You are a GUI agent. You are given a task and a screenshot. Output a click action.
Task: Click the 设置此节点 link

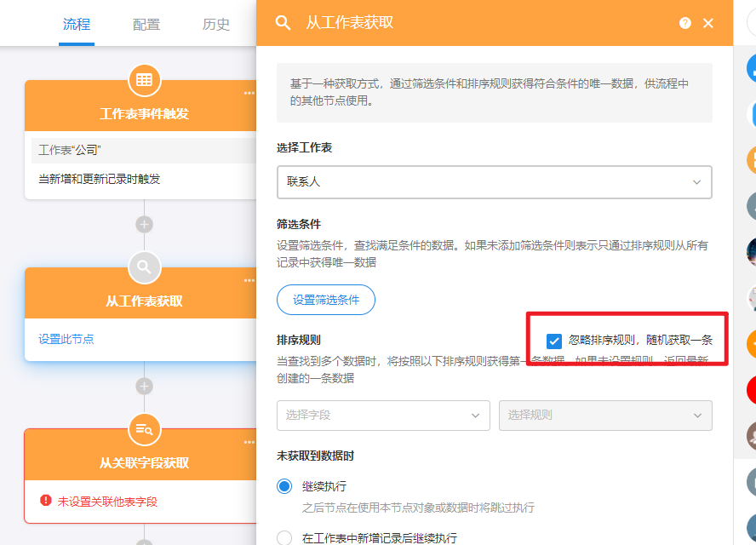[x=66, y=339]
